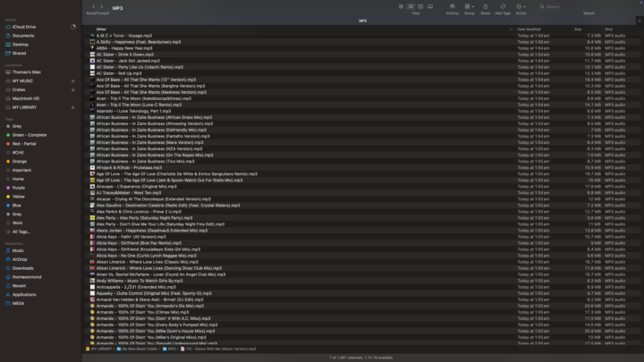Select A.M.C x Turno - Voyage.mp3 file icon
The image size is (644, 362).
point(92,36)
